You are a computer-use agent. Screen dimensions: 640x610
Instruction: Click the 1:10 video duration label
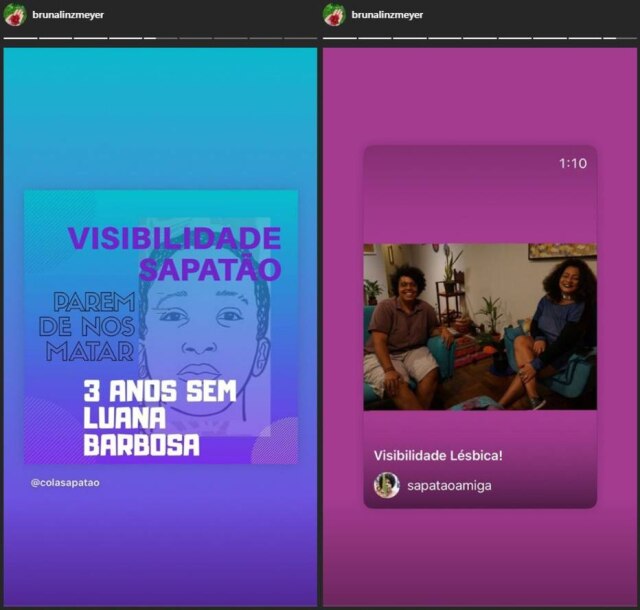point(573,163)
